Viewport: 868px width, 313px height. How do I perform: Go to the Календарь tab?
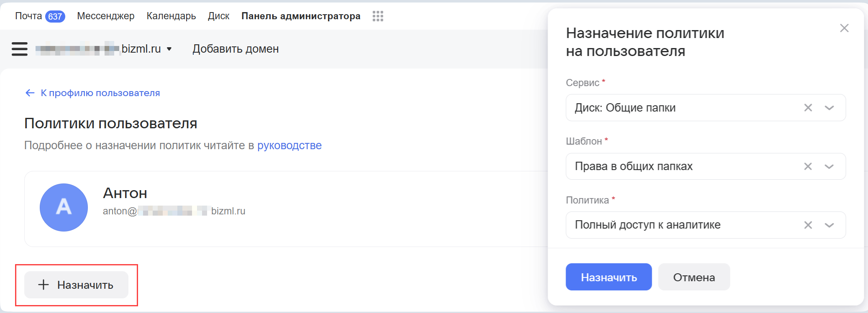point(171,16)
